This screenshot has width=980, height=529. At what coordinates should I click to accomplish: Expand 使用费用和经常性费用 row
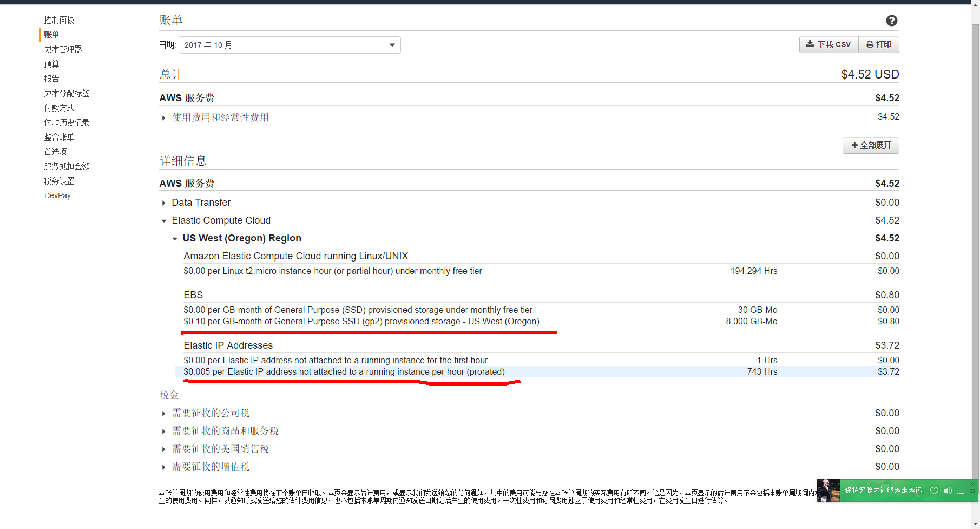pyautogui.click(x=164, y=118)
